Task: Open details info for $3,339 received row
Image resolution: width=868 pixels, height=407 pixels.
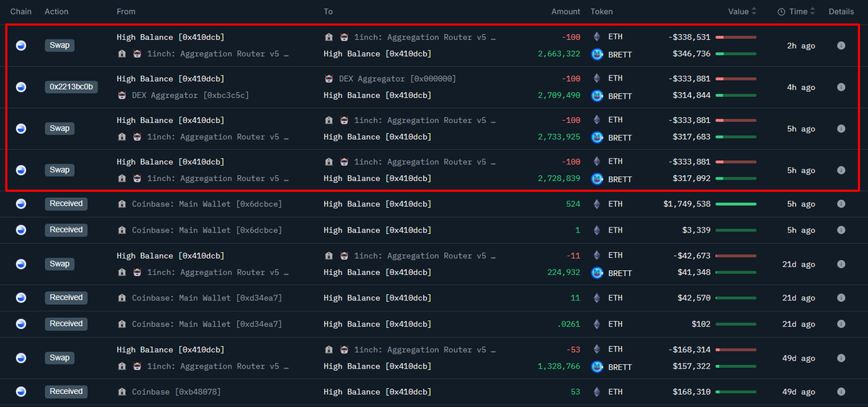Action: click(x=841, y=230)
